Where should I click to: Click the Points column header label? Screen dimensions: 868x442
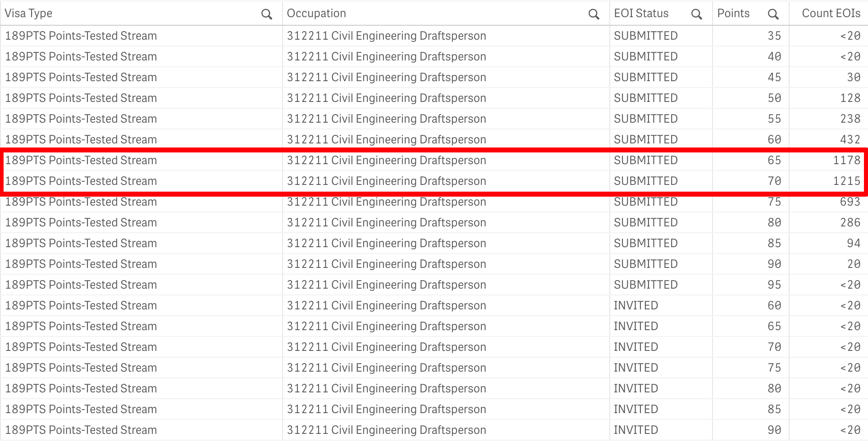[x=733, y=14]
